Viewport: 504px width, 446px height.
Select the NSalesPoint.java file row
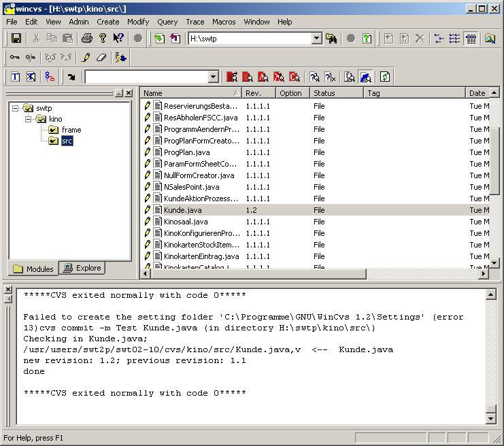click(x=315, y=187)
